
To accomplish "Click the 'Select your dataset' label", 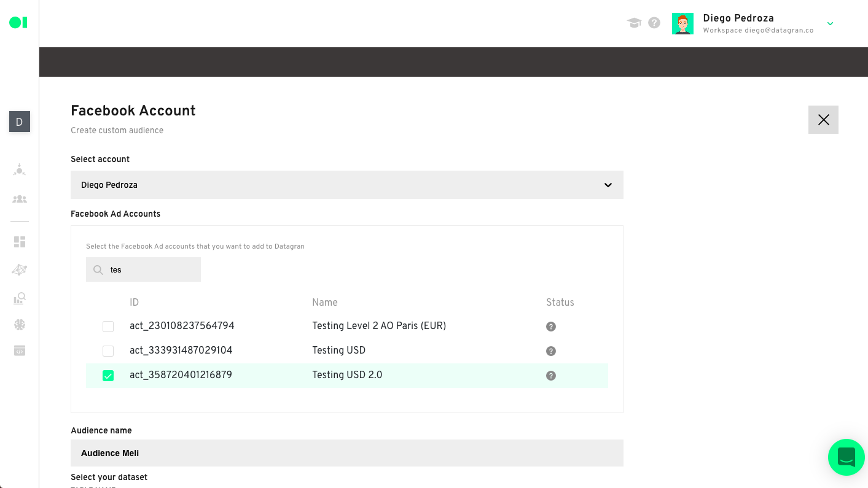I will coord(109,477).
